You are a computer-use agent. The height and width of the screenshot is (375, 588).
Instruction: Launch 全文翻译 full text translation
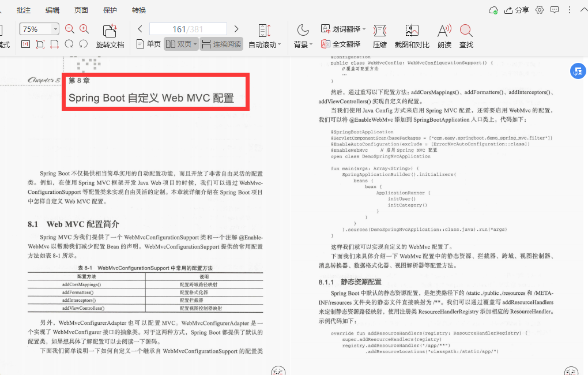coord(341,44)
